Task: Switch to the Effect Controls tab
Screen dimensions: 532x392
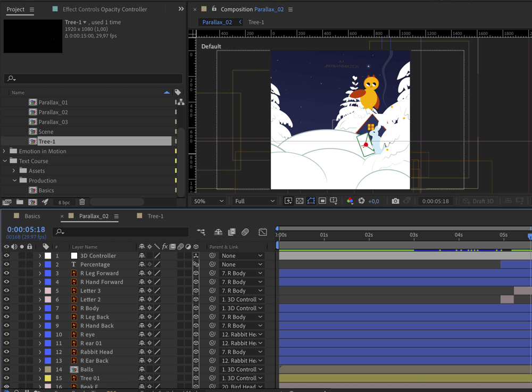Action: [104, 10]
